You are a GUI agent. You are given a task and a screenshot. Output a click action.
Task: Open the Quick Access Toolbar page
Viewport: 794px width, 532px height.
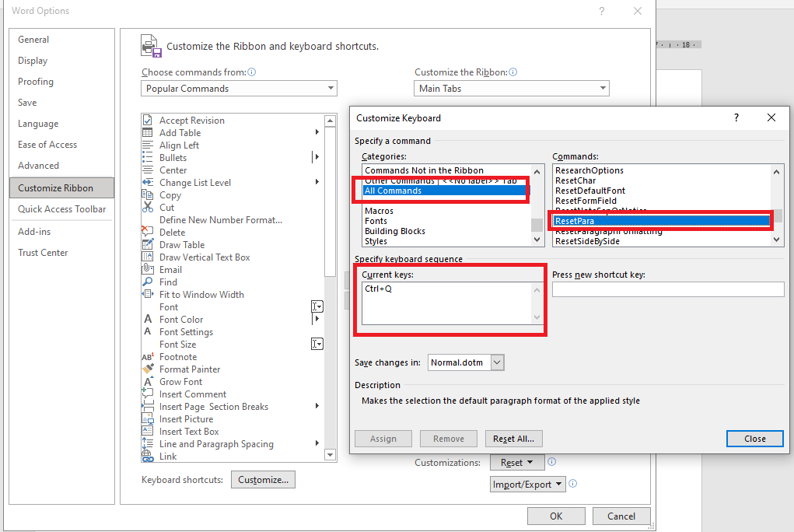61,209
